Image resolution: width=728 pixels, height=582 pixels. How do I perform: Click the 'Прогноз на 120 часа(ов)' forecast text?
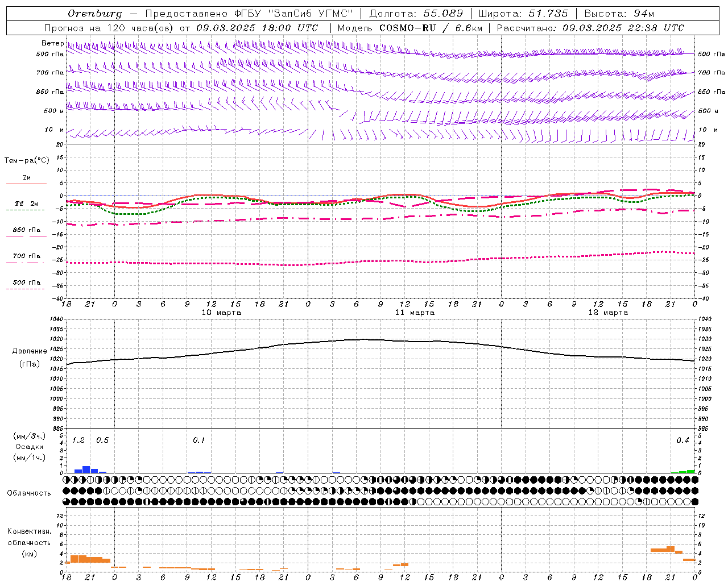point(109,28)
